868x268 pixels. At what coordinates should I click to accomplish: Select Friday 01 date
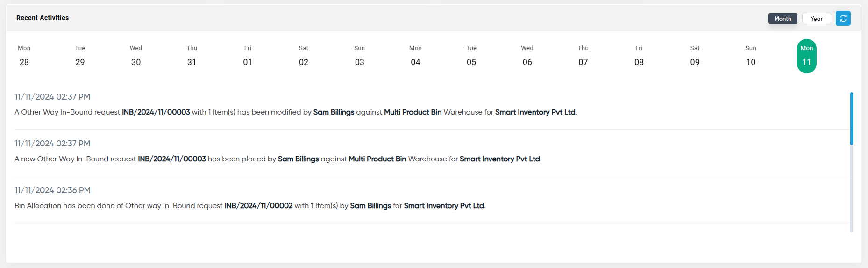click(x=248, y=56)
